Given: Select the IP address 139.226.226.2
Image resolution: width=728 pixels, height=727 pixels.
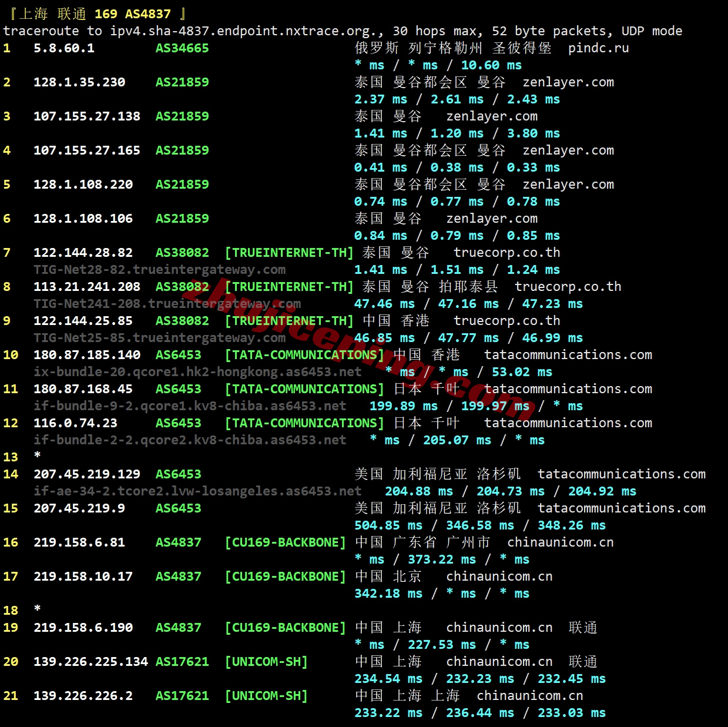Looking at the screenshot, I should coord(83,696).
